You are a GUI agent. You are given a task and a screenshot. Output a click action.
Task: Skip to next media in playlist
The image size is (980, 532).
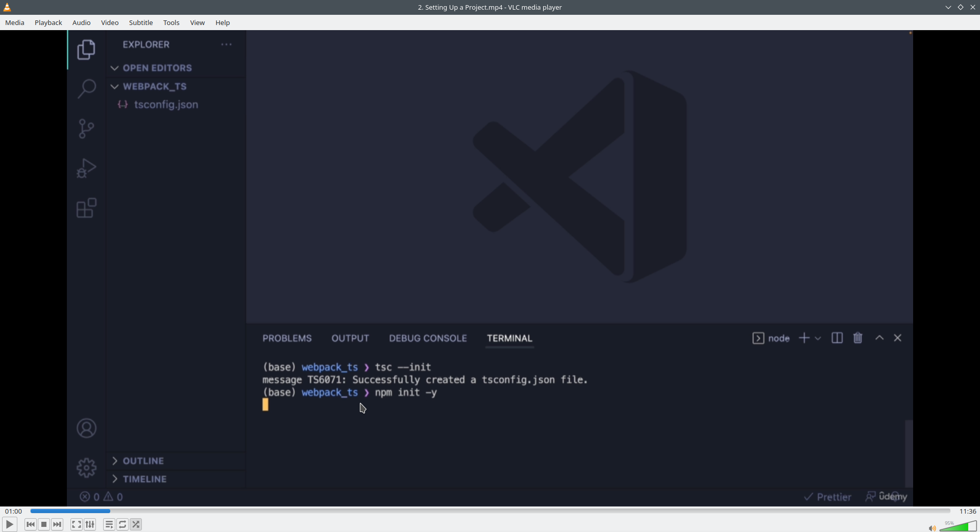pos(57,524)
